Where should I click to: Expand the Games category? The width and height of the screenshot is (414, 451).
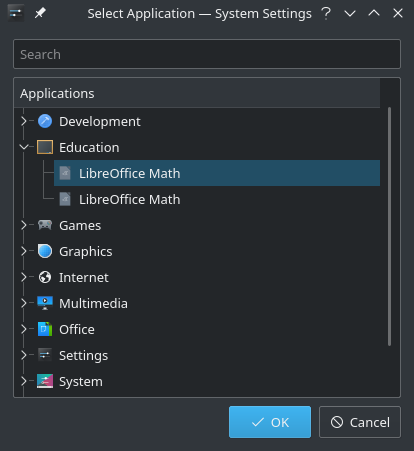click(x=24, y=225)
